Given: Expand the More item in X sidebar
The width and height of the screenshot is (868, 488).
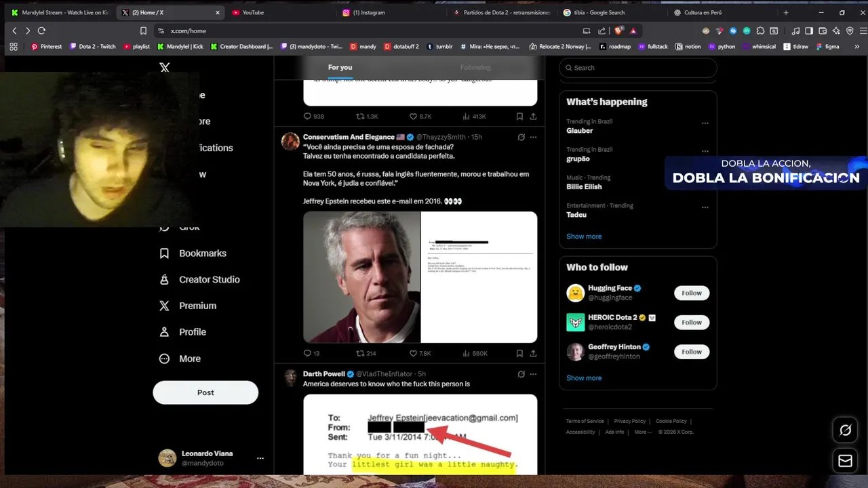Looking at the screenshot, I should 180,359.
